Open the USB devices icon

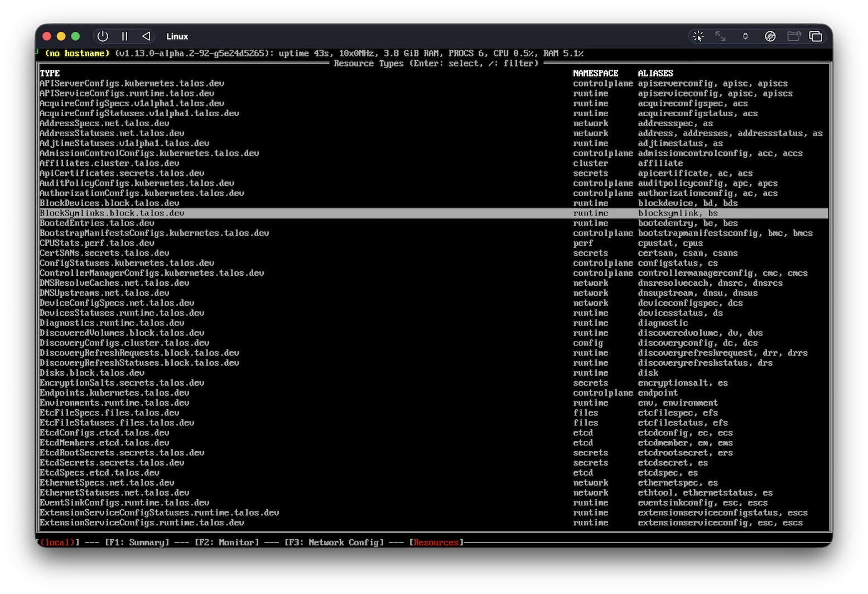tap(745, 36)
